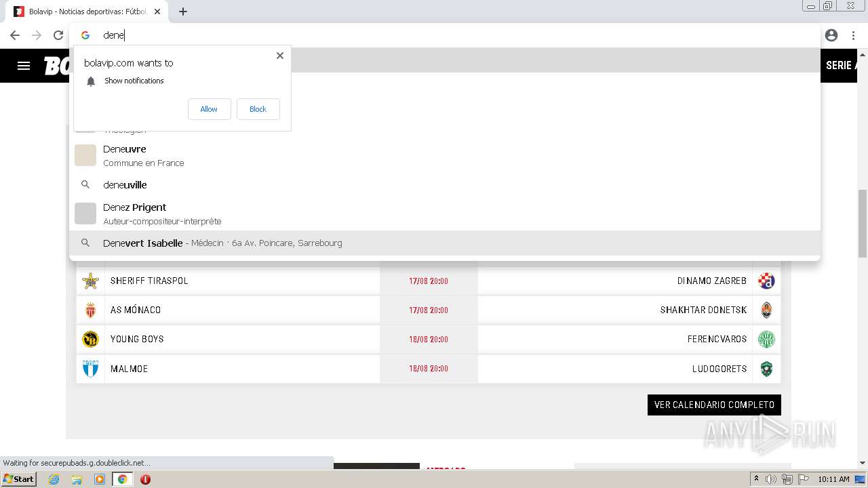
Task: Allow bolavip.com notifications
Action: coord(209,109)
